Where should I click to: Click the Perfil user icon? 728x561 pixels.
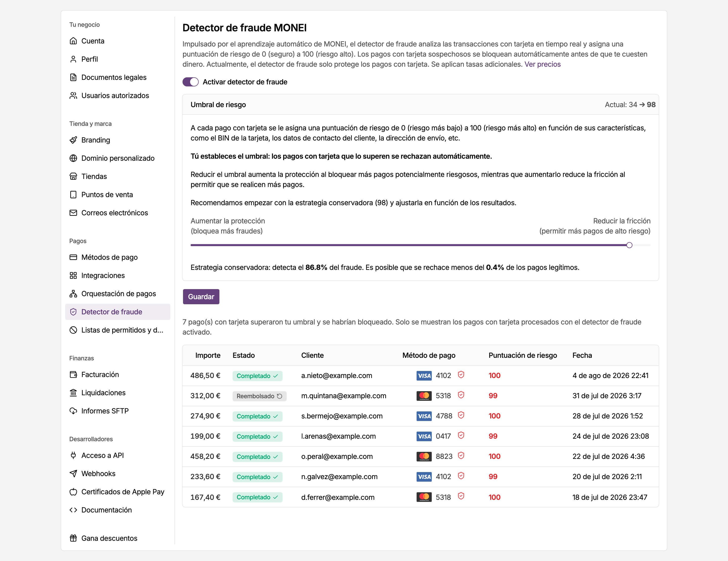click(73, 59)
